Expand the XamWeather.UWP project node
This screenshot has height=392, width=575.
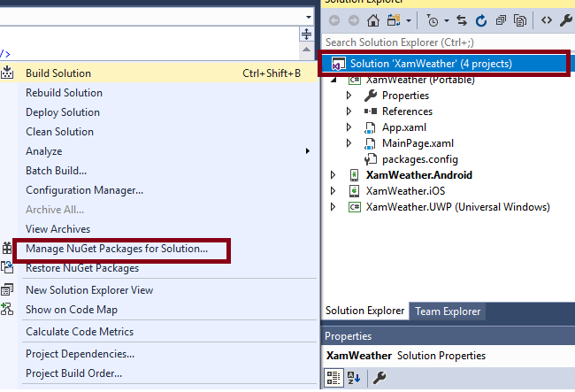coord(333,207)
